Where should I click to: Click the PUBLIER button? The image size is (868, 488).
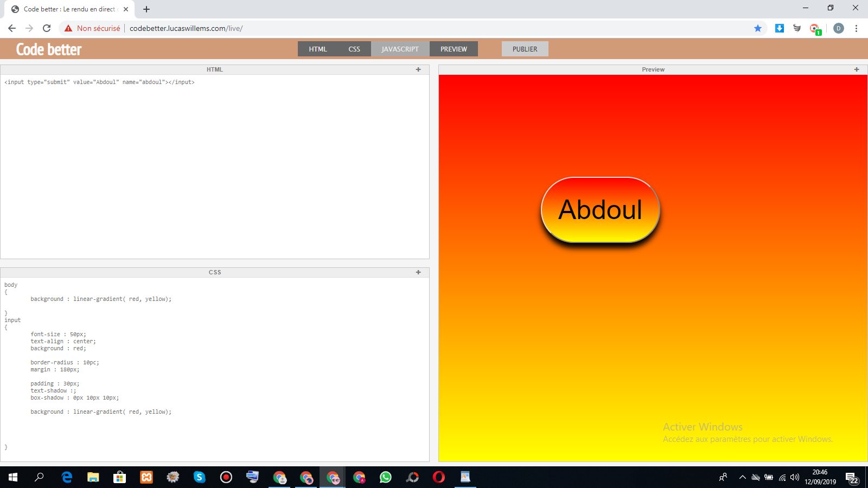click(525, 49)
